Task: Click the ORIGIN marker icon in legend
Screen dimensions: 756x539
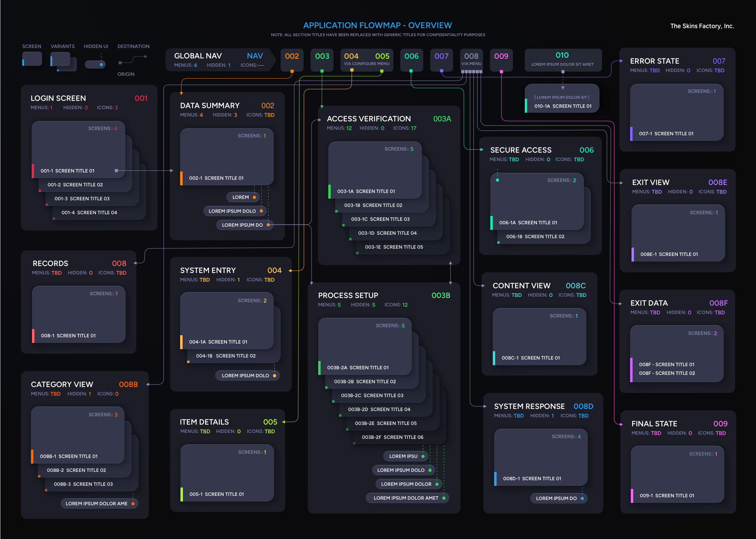Action: [120, 63]
